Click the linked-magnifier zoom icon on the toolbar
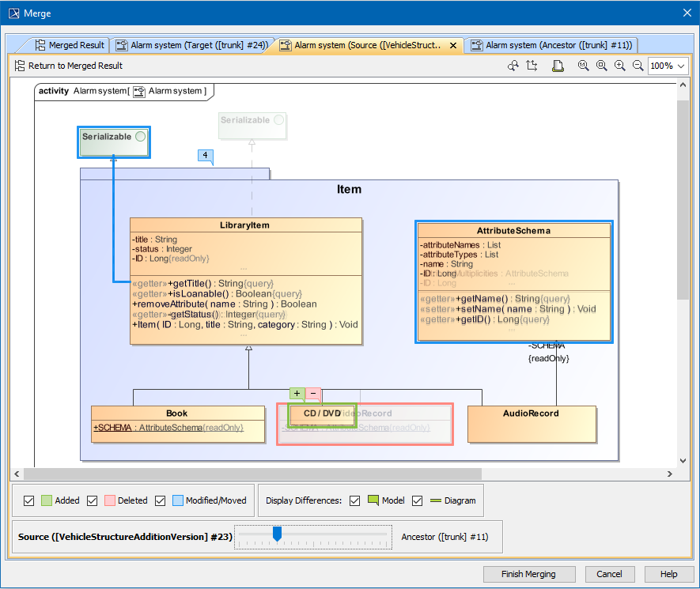The height and width of the screenshot is (589, 700). pyautogui.click(x=513, y=66)
